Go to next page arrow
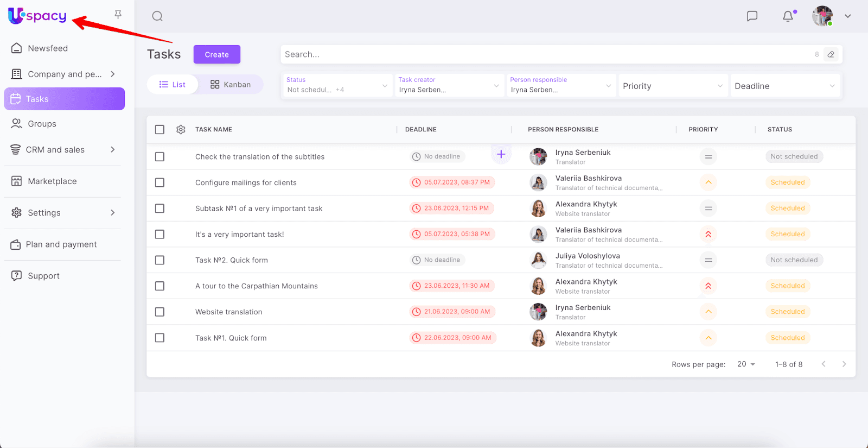Screen dimensions: 868x448 pyautogui.click(x=844, y=364)
